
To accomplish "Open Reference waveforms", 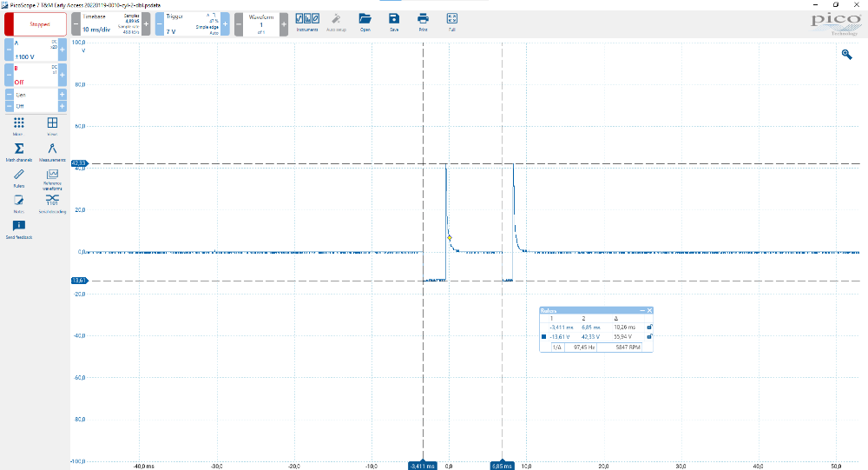I will pyautogui.click(x=52, y=177).
